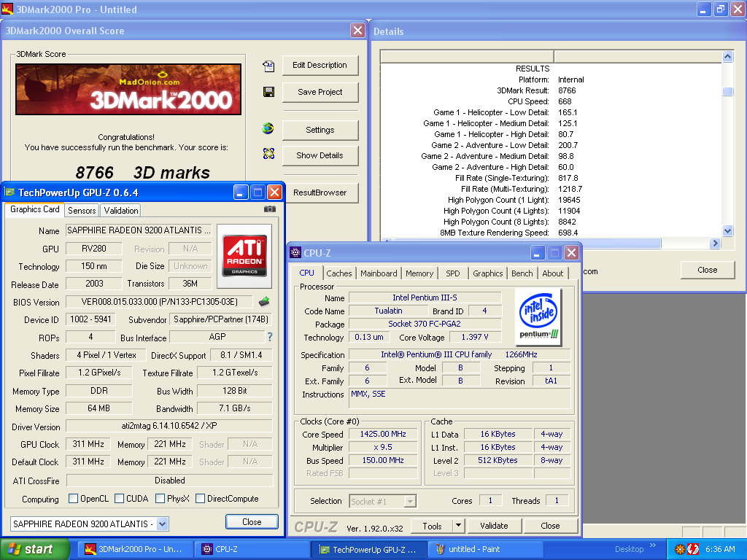Screen dimensions: 747x560
Task: Click the GPU-Z screenshot camera icon
Action: pyautogui.click(x=270, y=209)
